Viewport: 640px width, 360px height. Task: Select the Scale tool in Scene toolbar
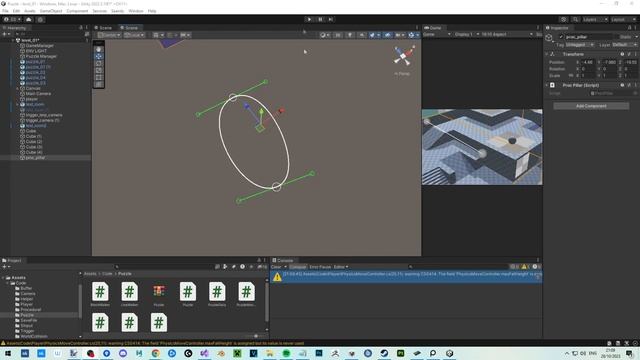(99, 70)
